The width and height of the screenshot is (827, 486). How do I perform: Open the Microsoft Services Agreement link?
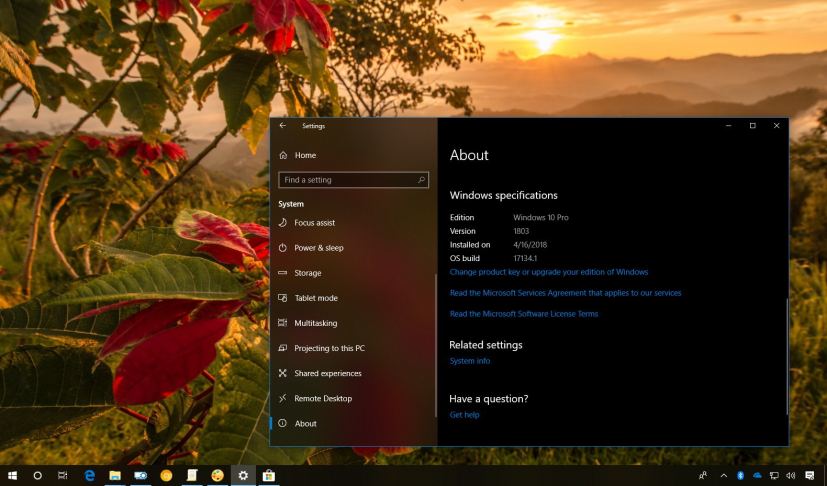565,293
